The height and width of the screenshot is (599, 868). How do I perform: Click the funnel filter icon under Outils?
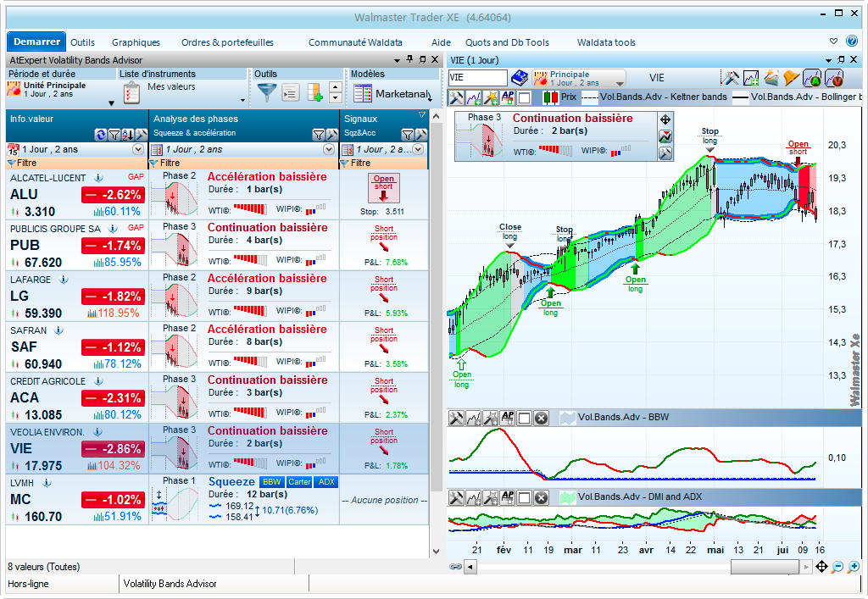[x=267, y=92]
